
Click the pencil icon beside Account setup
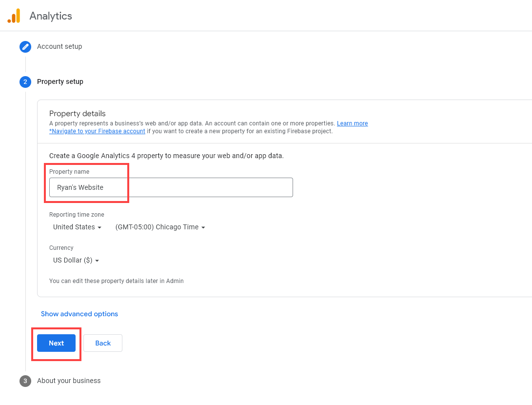point(25,47)
